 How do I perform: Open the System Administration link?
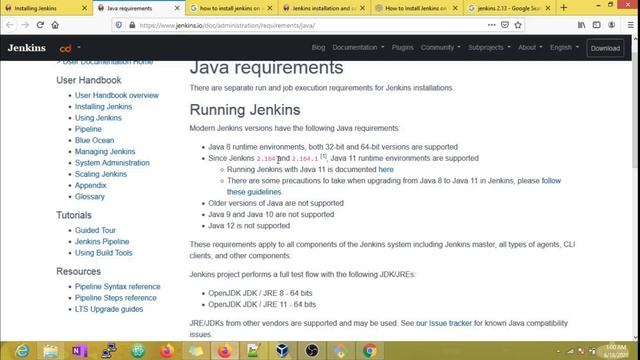point(112,163)
